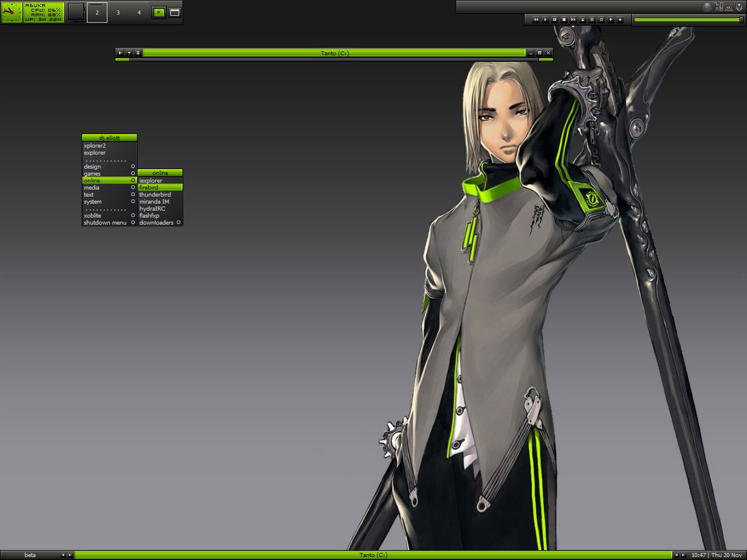Viewport: 747px width, 560px height.
Task: Open the shutdown menu submenu
Action: [x=109, y=223]
